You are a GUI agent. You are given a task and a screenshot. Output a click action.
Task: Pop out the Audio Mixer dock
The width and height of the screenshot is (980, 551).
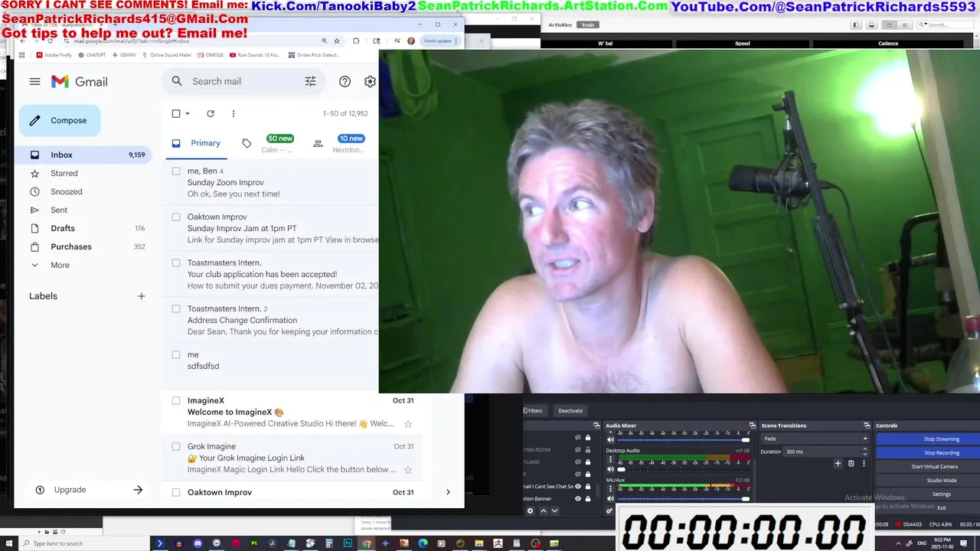[752, 425]
